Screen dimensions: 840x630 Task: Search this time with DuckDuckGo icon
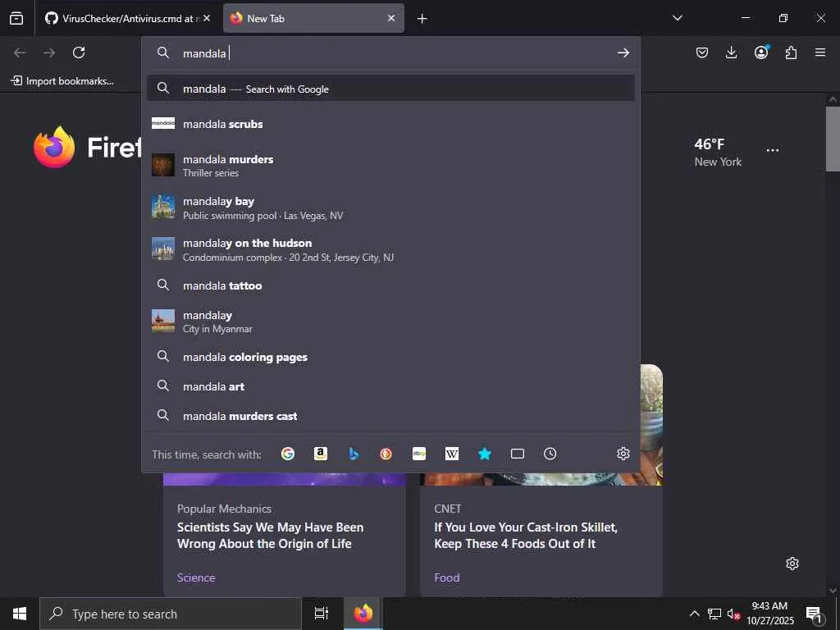coord(386,454)
